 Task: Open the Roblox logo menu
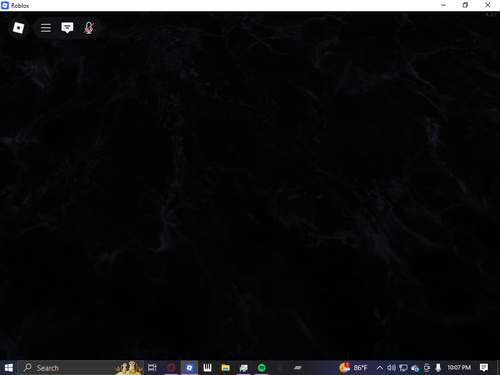18,28
